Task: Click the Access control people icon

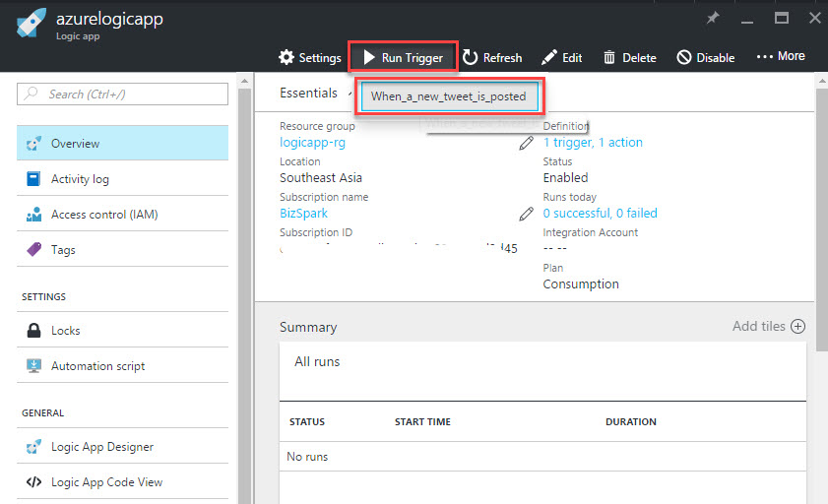Action: click(33, 215)
